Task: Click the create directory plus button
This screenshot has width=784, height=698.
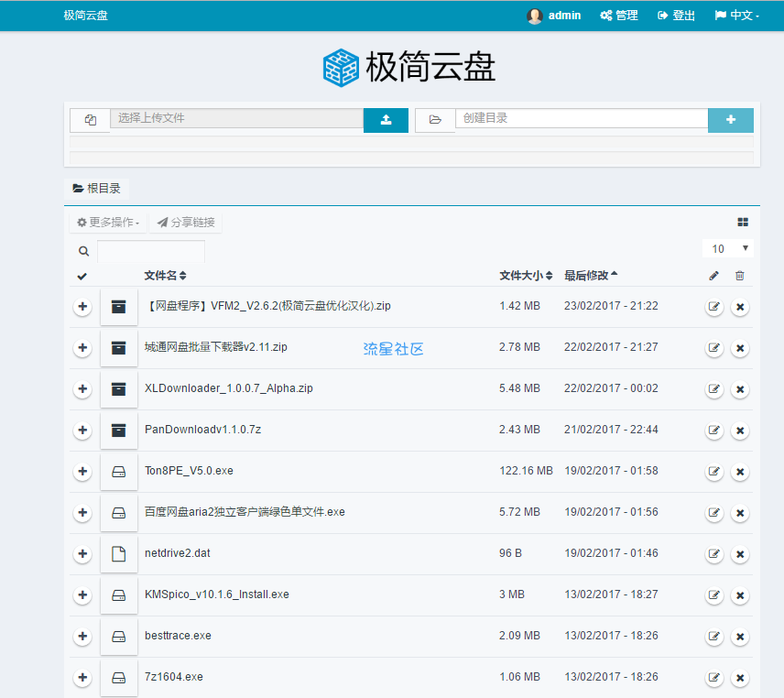Action: click(x=730, y=120)
